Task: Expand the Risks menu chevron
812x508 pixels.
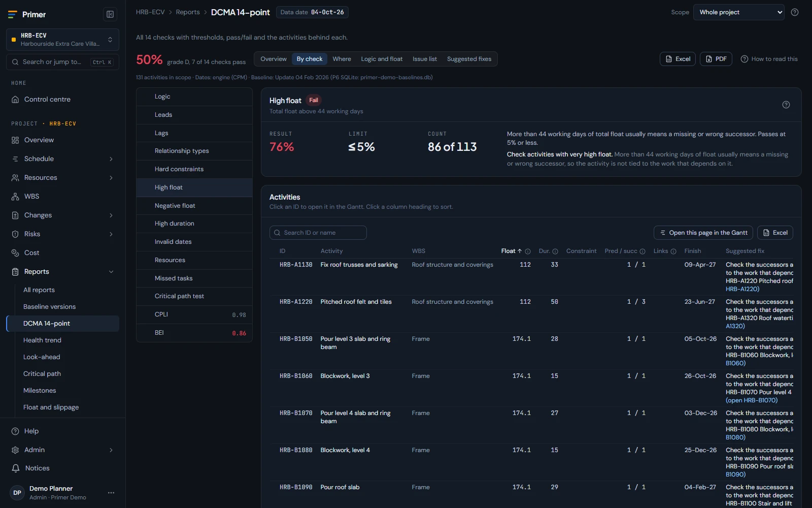Action: coord(111,234)
